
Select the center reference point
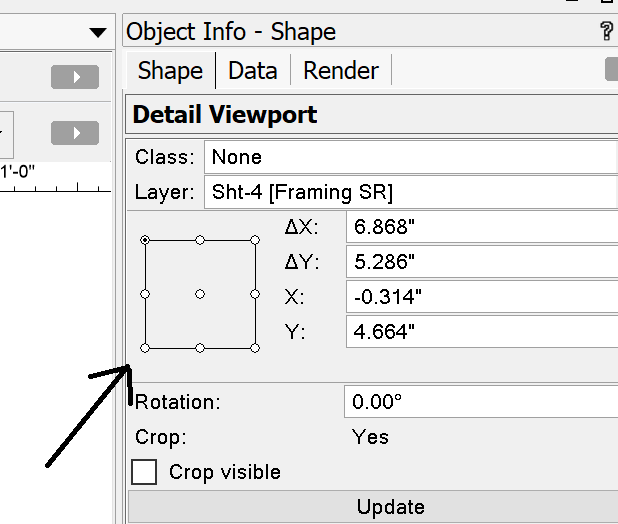pos(200,294)
